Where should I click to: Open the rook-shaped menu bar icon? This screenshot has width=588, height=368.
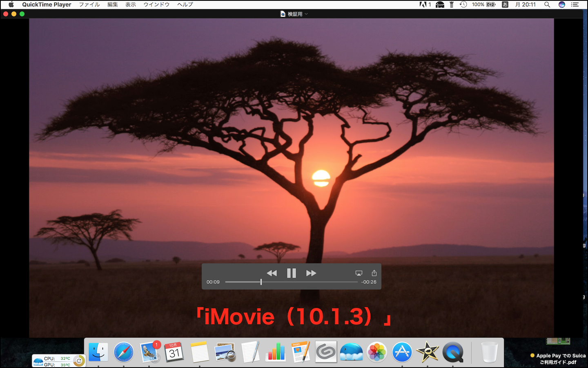[x=452, y=4]
